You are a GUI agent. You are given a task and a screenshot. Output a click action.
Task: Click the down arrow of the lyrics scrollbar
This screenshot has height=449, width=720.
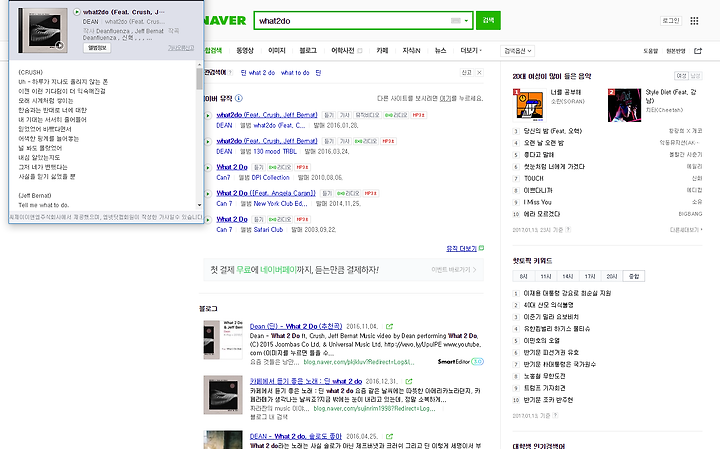pos(199,205)
